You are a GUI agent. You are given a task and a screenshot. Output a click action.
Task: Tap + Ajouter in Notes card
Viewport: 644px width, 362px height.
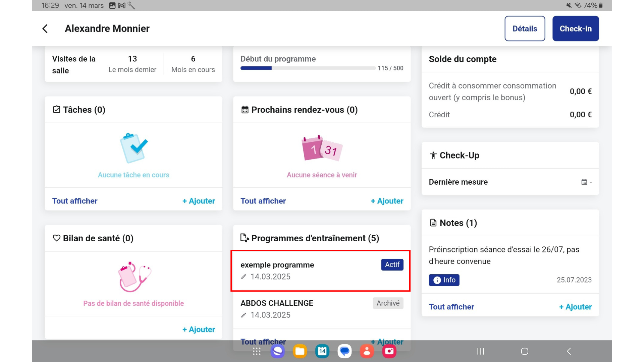(575, 307)
